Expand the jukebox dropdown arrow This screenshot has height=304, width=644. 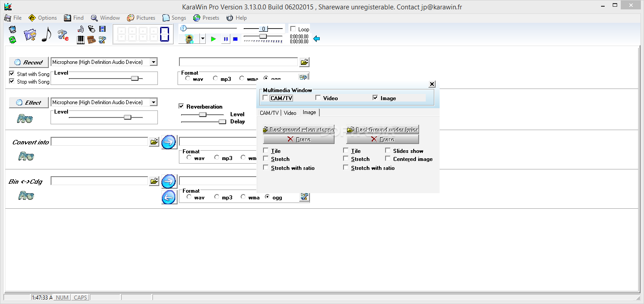point(202,39)
